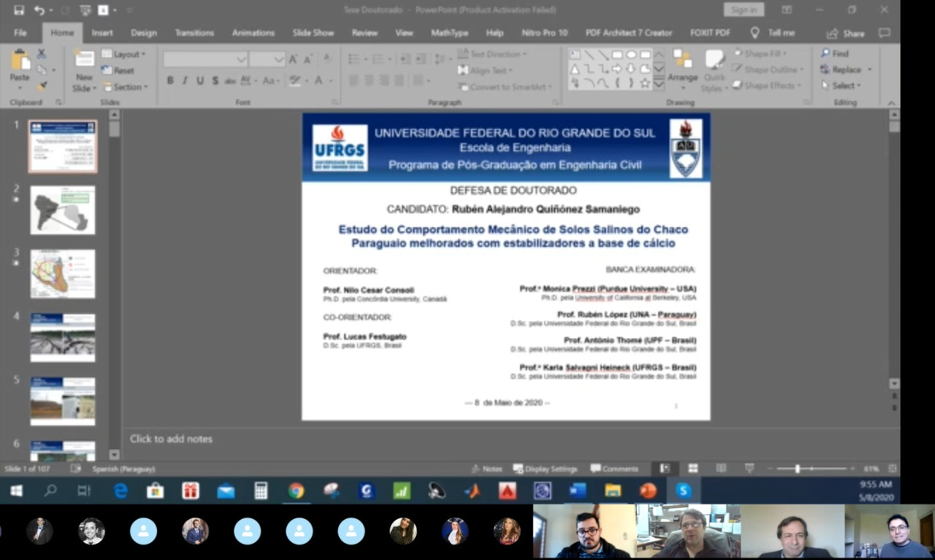Click the Collapse ribbon arrow
Image resolution: width=935 pixels, height=560 pixels.
click(891, 102)
